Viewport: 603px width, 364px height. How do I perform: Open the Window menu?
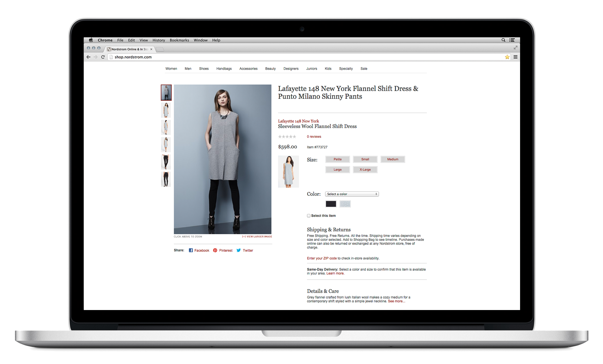[x=201, y=40]
